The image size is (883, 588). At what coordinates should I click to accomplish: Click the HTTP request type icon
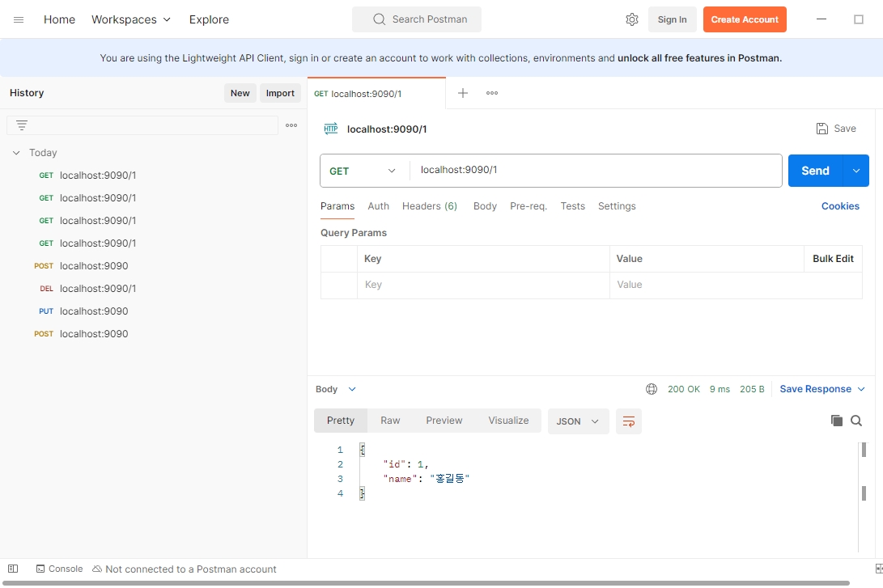click(x=330, y=129)
